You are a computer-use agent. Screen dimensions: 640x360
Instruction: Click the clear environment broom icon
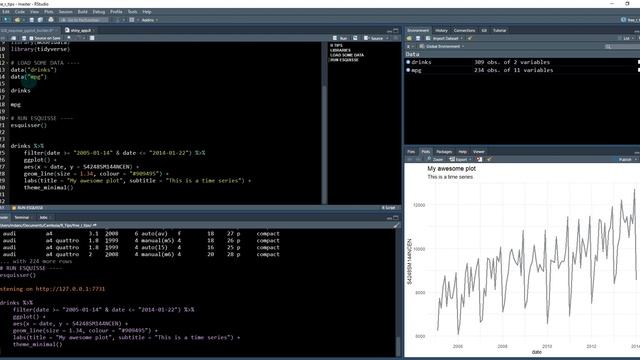click(x=470, y=38)
